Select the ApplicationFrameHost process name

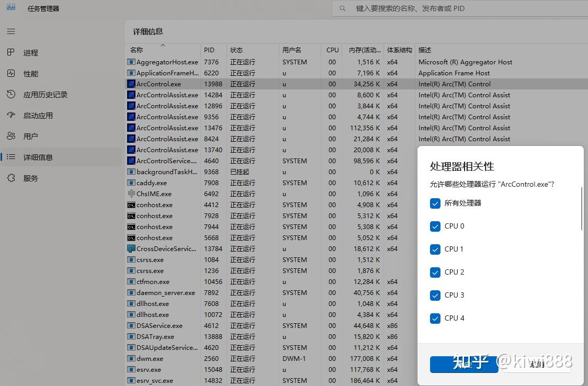coord(167,73)
